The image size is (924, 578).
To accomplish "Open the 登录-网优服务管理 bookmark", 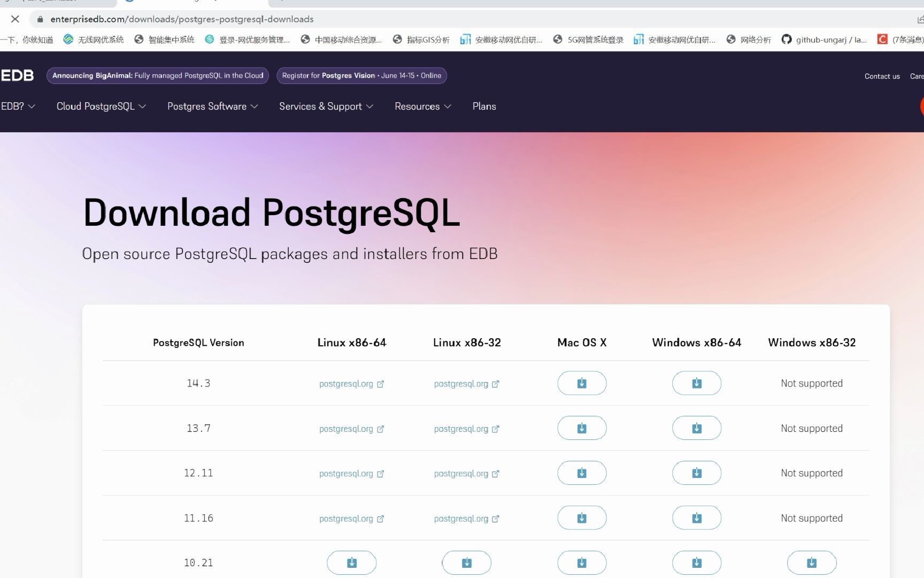I will 248,40.
